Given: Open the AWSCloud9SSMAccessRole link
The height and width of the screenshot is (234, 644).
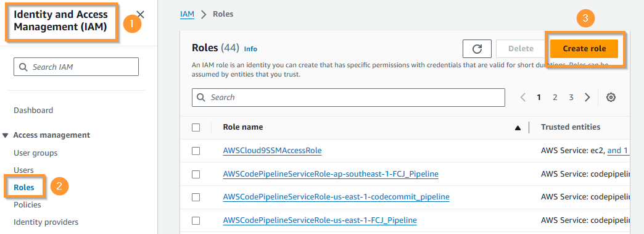Looking at the screenshot, I should click(272, 151).
